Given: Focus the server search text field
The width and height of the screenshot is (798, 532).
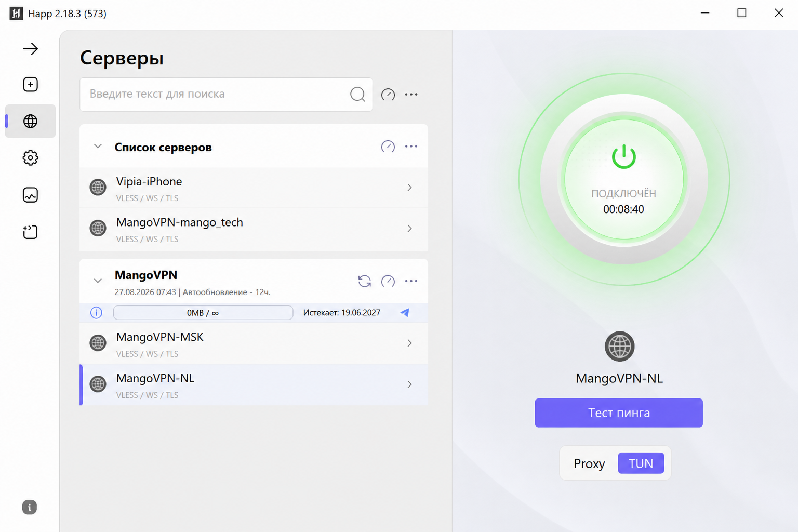Looking at the screenshot, I should click(x=226, y=94).
